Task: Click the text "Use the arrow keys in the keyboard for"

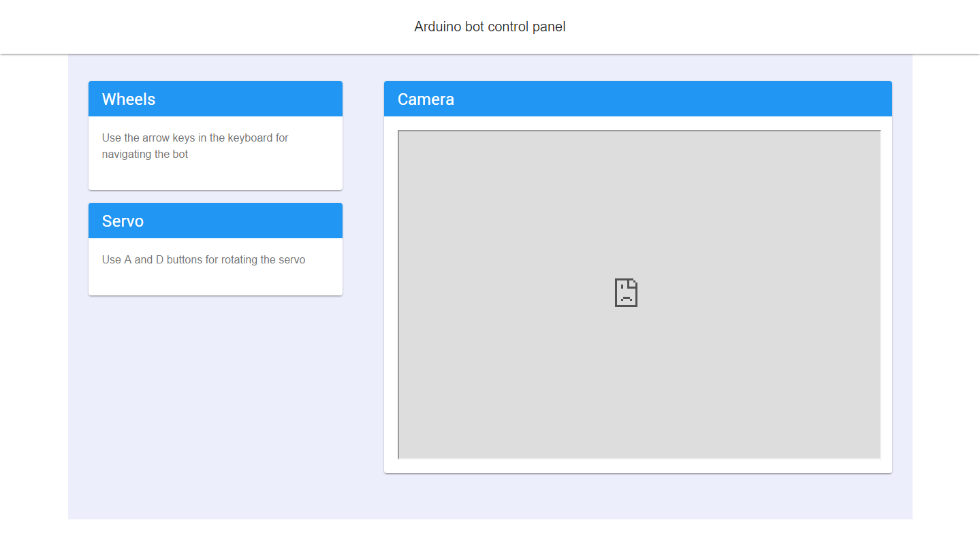Action: coord(195,138)
